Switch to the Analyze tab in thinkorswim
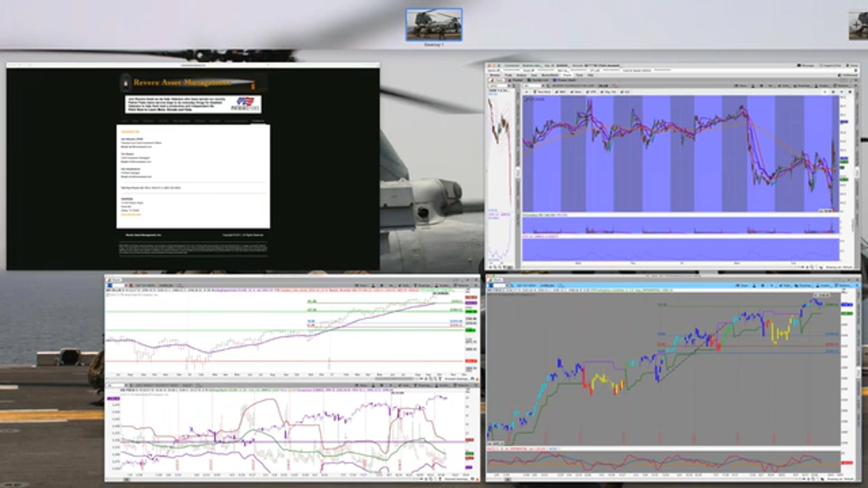Viewport: 868px width, 488px height. coord(521,75)
